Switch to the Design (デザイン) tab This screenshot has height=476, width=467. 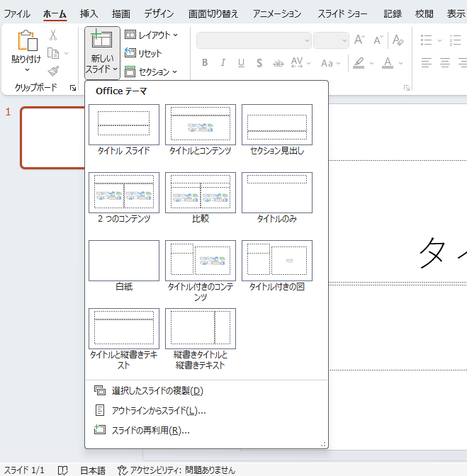159,13
